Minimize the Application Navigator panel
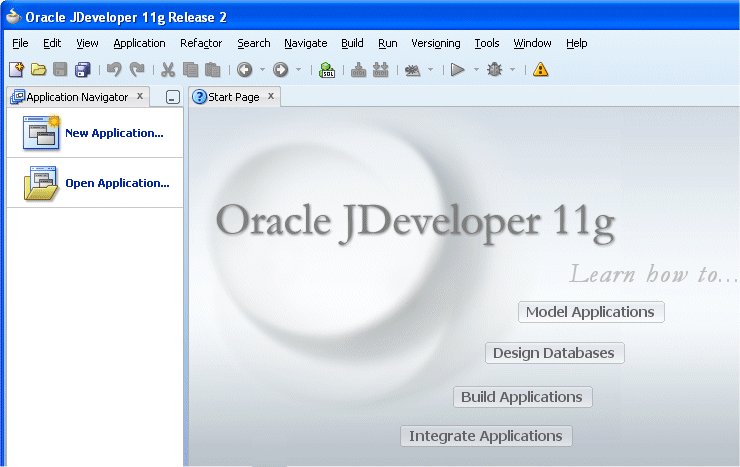Screen dimensions: 740x467 (x=172, y=98)
